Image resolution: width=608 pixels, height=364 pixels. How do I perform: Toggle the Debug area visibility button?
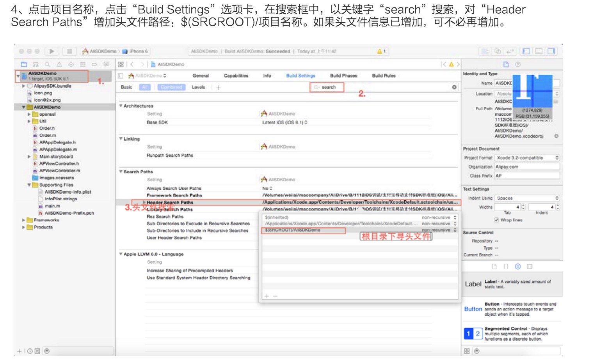[539, 51]
